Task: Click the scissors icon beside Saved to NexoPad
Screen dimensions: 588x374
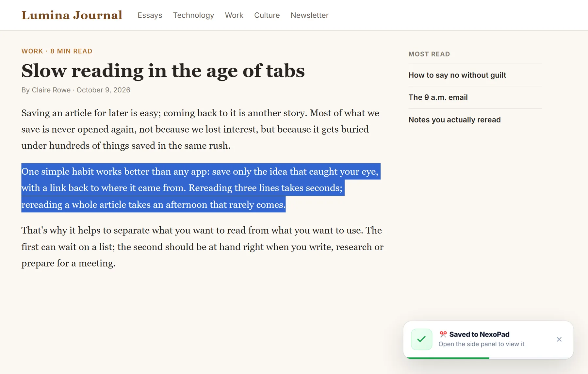Action: 443,334
